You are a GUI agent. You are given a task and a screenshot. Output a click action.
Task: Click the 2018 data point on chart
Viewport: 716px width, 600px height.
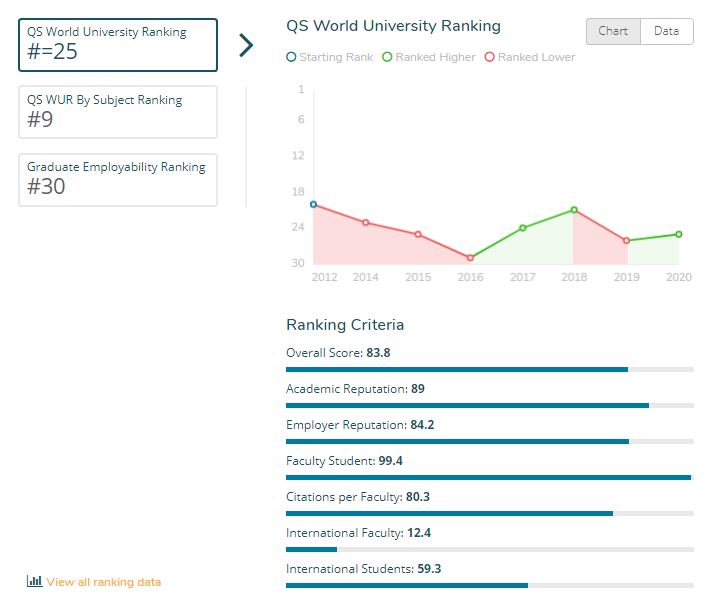[574, 210]
